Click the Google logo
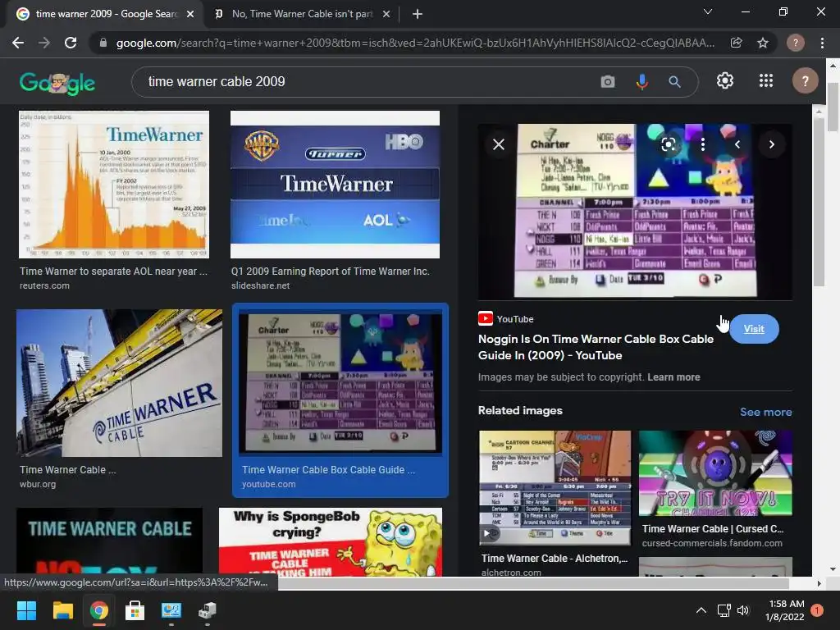The width and height of the screenshot is (840, 630). 57,83
